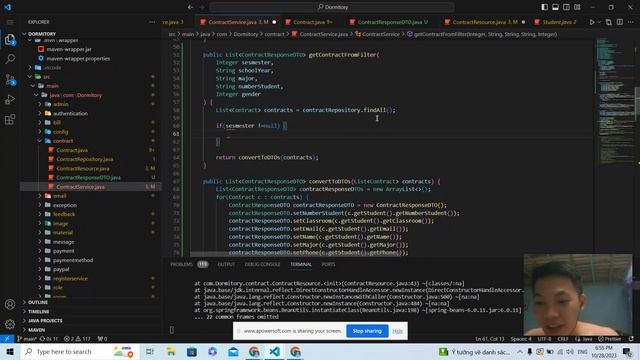The image size is (640, 360).
Task: Open the Explorer view in activity bar
Action: click(10, 40)
